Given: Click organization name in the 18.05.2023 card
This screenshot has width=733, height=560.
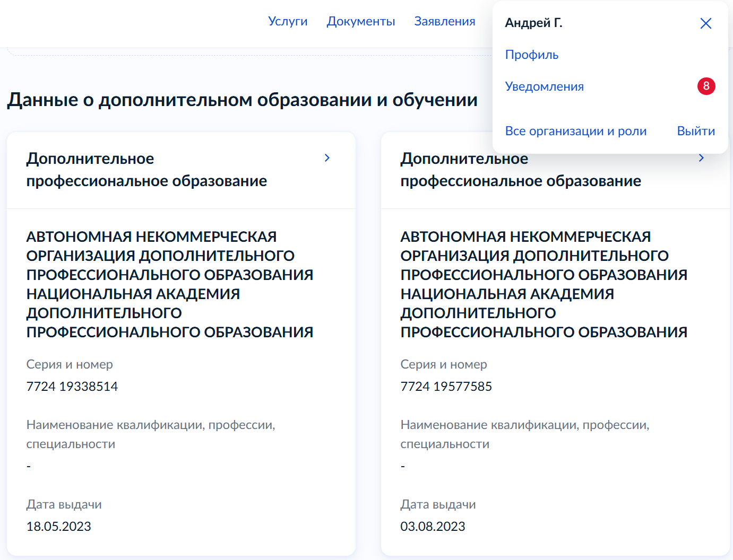Looking at the screenshot, I should click(170, 284).
